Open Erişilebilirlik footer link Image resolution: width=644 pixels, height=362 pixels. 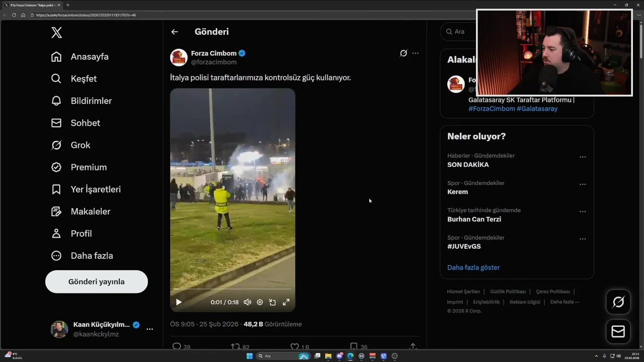point(487,302)
